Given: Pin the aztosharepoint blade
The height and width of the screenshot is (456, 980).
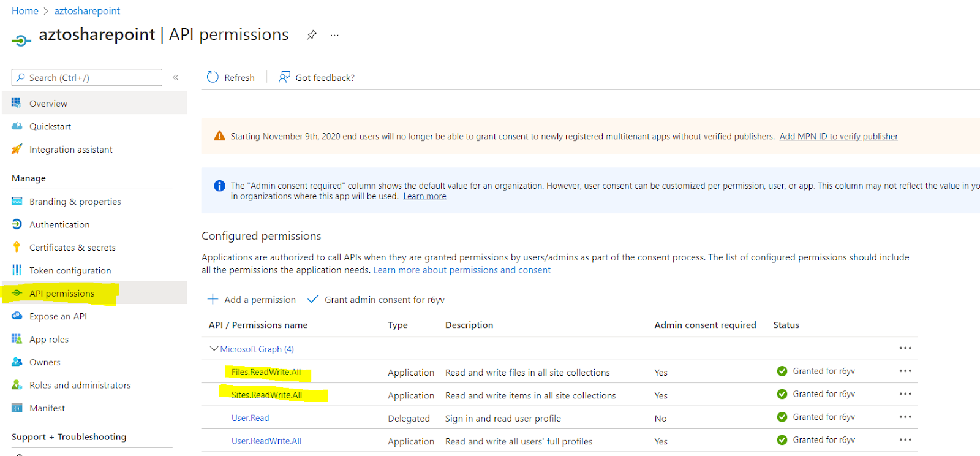Looking at the screenshot, I should (312, 35).
